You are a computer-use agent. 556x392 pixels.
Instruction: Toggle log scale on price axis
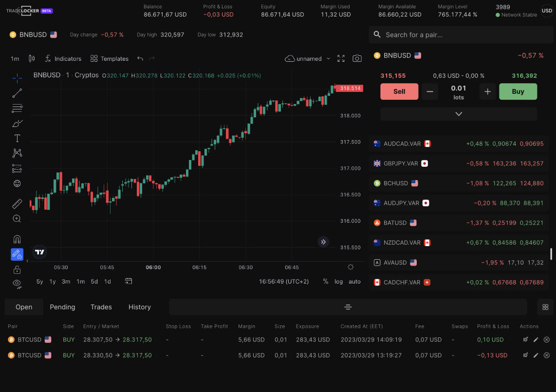(338, 282)
